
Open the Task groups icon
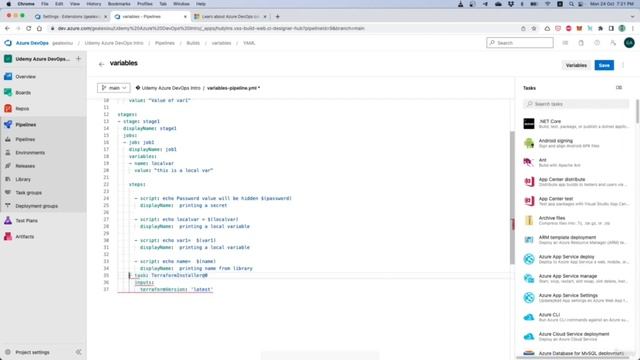coord(8,192)
